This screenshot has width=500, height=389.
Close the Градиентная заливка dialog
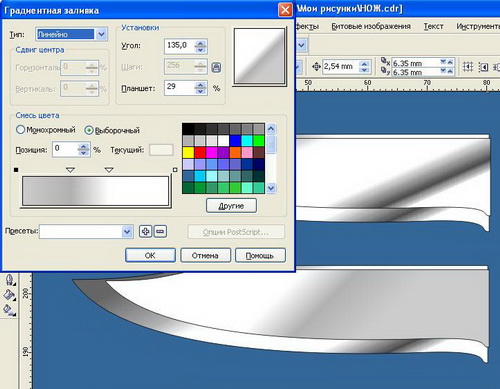[x=285, y=10]
